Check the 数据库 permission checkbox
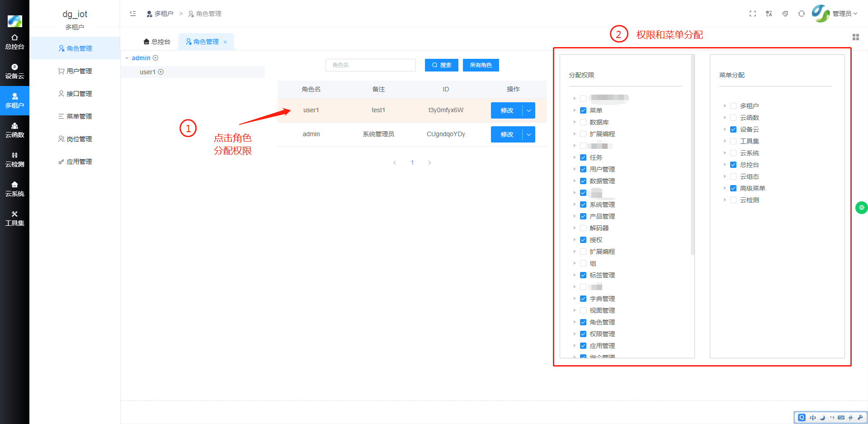This screenshot has height=424, width=868. (x=583, y=122)
